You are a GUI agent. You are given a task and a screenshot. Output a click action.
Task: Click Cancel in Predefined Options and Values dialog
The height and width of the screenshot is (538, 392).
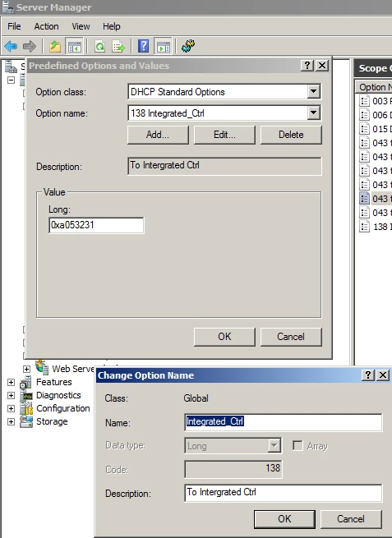(291, 337)
